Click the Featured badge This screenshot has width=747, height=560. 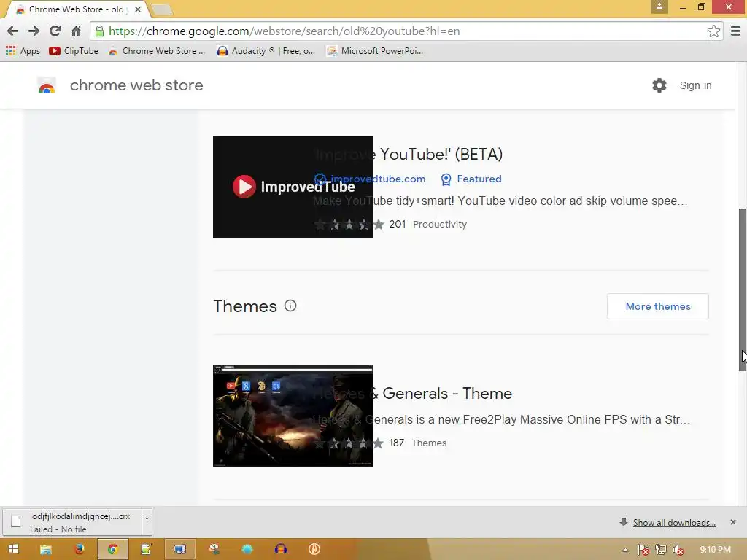click(x=471, y=179)
